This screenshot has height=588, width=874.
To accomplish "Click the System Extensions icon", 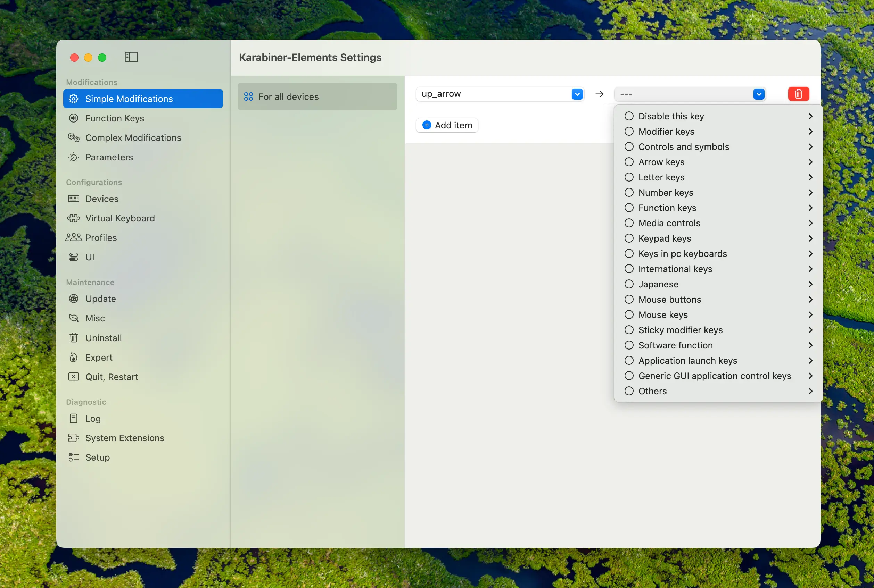I will [x=74, y=438].
